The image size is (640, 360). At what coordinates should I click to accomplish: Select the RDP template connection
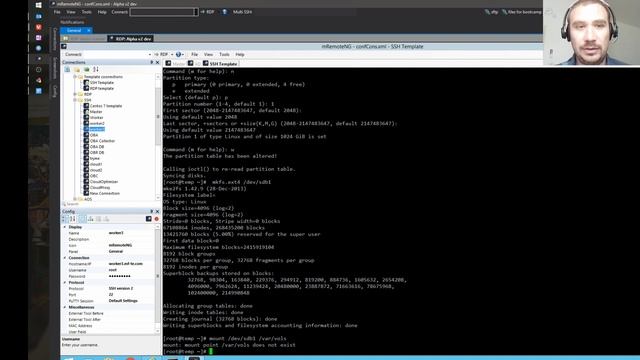click(102, 88)
